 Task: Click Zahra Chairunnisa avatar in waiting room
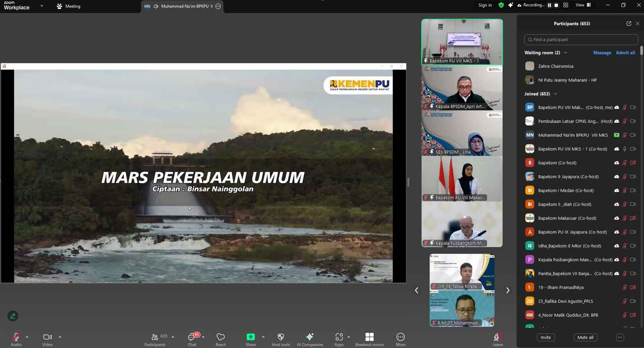[x=529, y=66]
